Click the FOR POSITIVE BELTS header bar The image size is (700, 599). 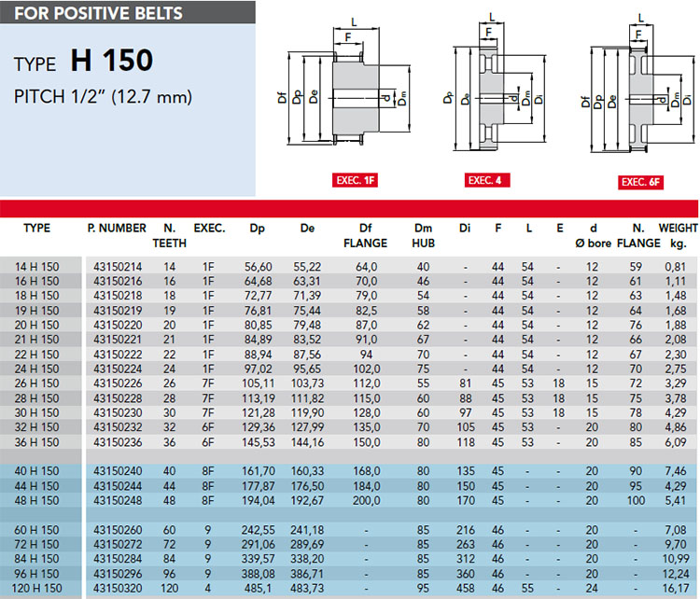click(128, 12)
